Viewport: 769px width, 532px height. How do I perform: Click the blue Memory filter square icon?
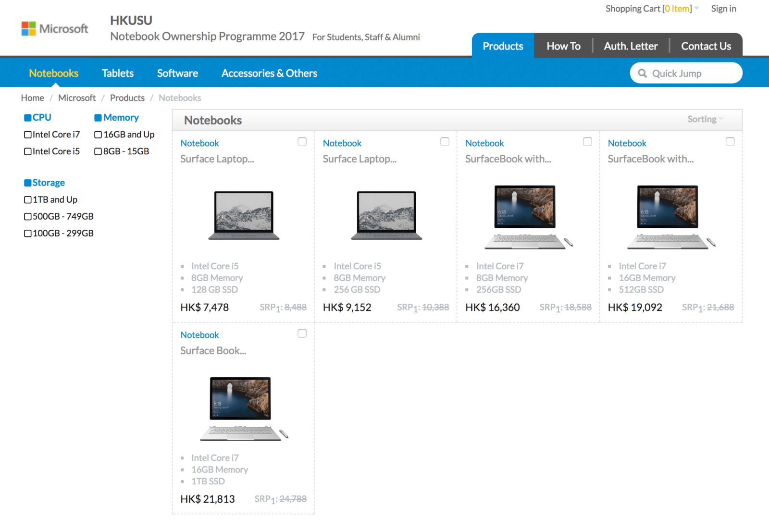click(98, 118)
